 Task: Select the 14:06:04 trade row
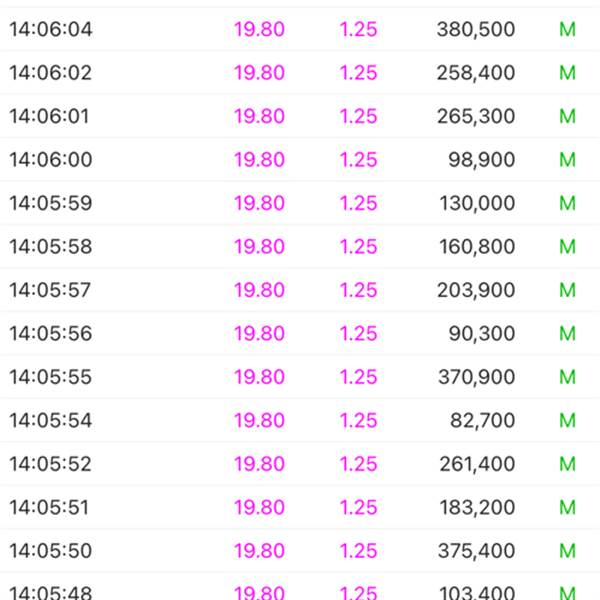click(x=300, y=29)
